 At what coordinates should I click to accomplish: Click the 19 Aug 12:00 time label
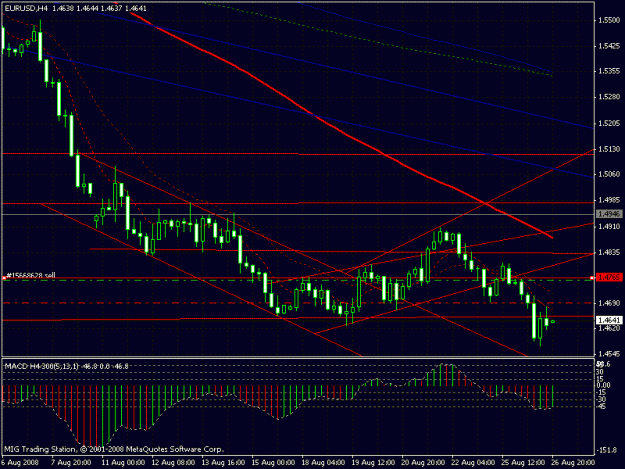[373, 462]
